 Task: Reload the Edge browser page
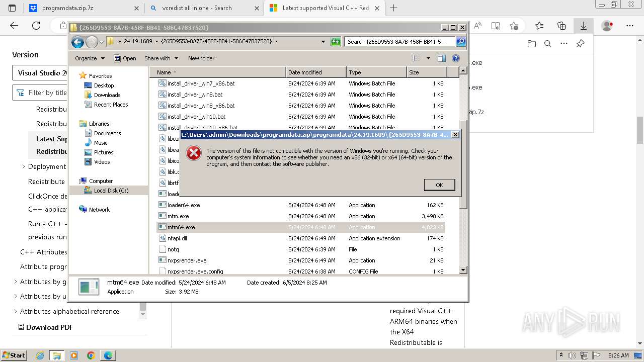pos(36,26)
